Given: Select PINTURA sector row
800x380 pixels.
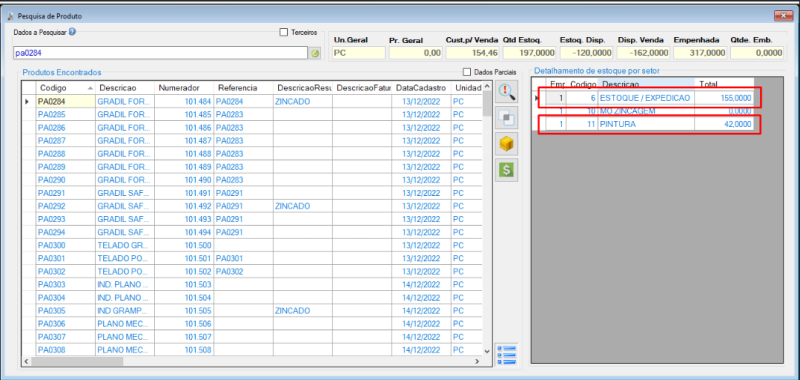Looking at the screenshot, I should tap(643, 124).
